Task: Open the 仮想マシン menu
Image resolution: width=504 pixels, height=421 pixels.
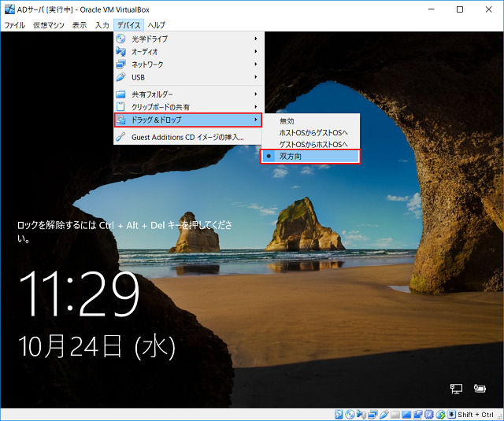Action: click(49, 25)
